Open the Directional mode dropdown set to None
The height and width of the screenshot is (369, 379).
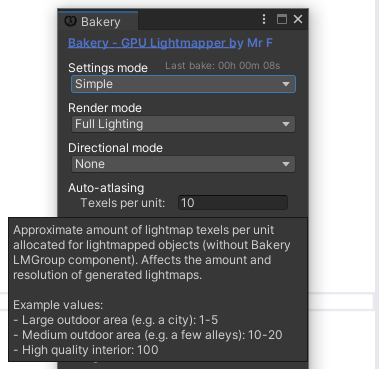[x=183, y=164]
